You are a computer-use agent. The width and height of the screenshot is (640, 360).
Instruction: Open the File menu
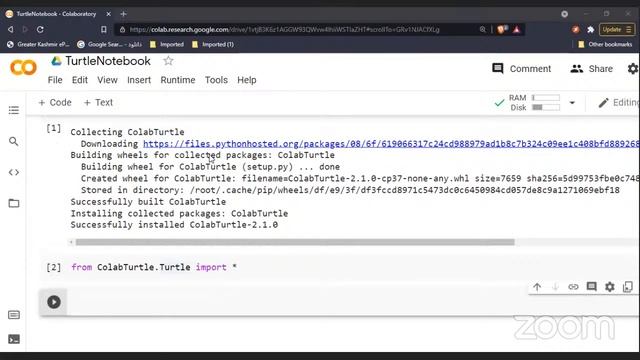click(55, 80)
